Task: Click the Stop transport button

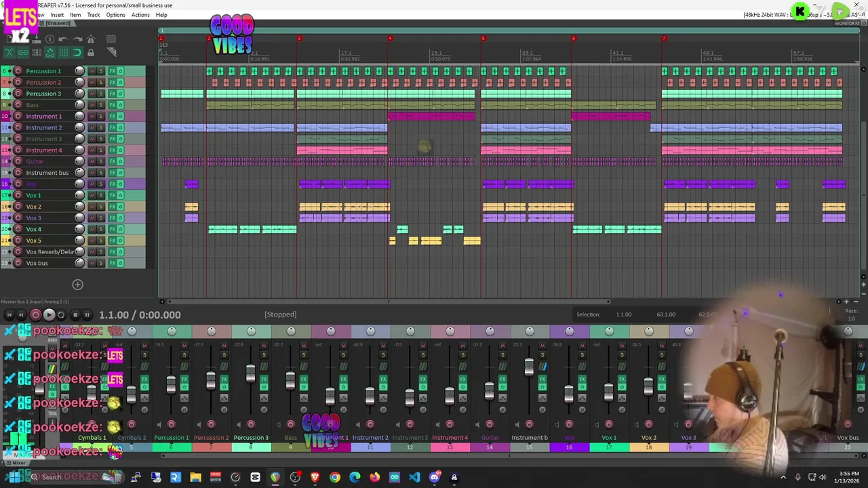Action: point(75,314)
